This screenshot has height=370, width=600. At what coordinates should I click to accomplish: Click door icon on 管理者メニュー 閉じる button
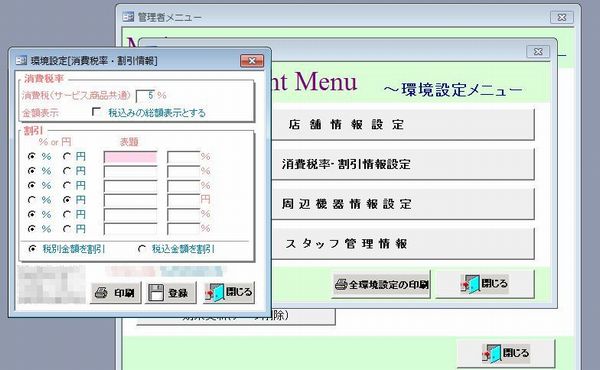click(492, 353)
